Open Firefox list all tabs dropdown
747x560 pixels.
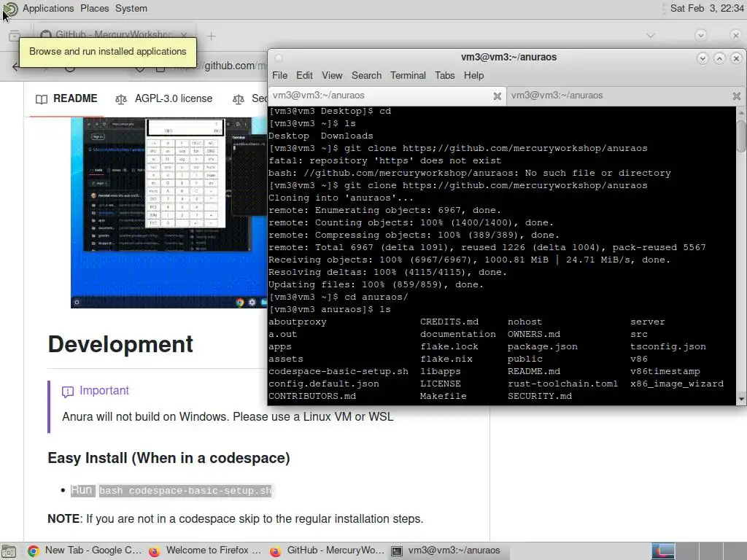651,35
